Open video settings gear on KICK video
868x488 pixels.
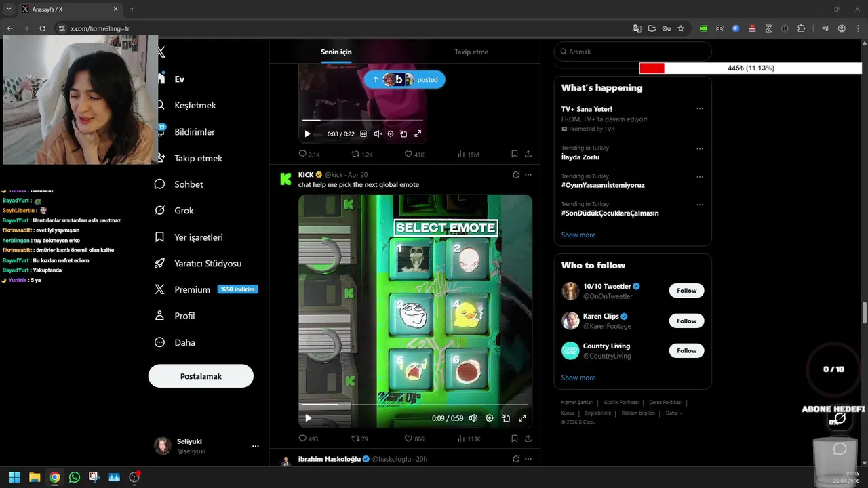coord(490,418)
